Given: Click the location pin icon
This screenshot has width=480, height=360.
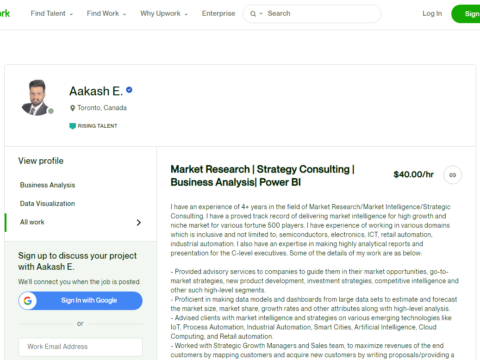Looking at the screenshot, I should (72, 108).
